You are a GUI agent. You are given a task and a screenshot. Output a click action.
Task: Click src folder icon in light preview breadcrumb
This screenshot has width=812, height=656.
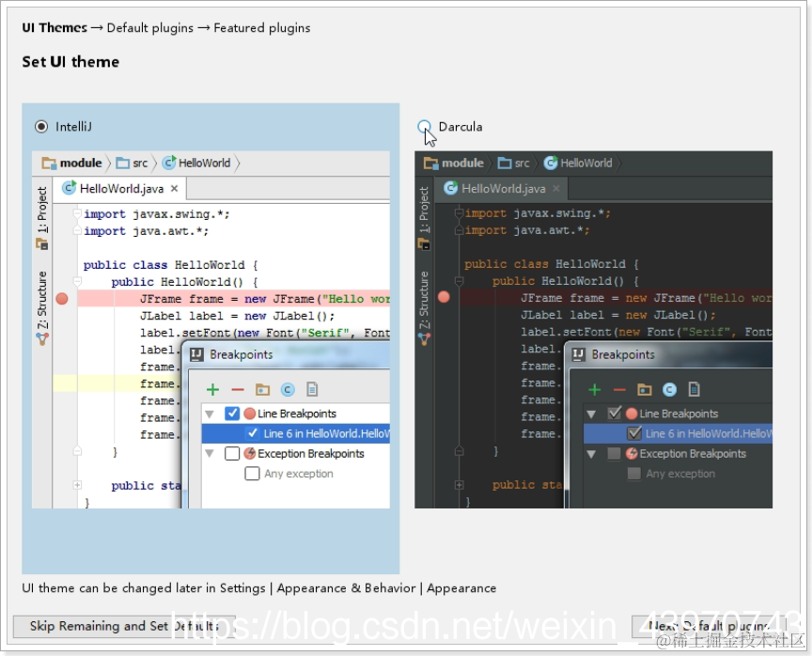coord(123,164)
